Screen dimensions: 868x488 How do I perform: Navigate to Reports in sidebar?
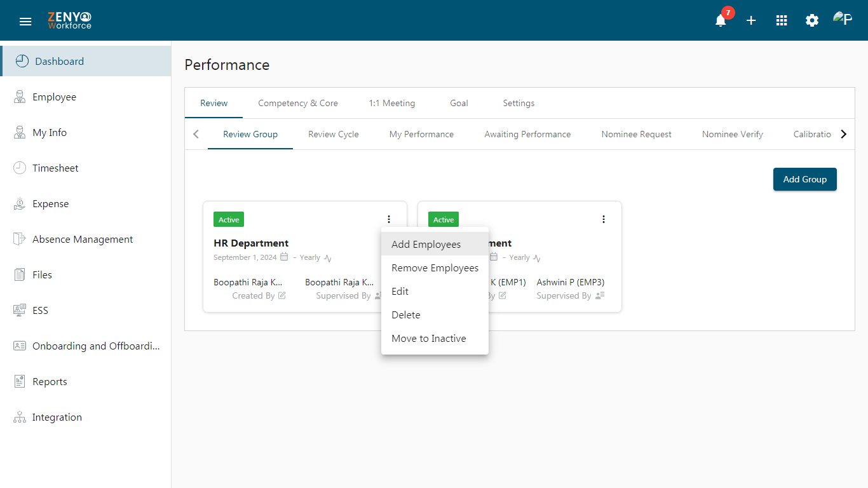click(86, 381)
